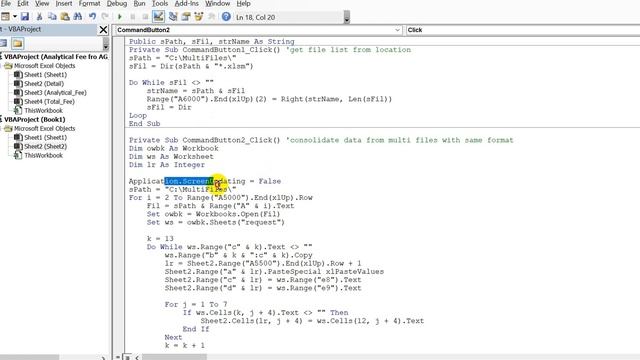Open the Click procedure dropdown
The image size is (640, 360).
pos(522,30)
